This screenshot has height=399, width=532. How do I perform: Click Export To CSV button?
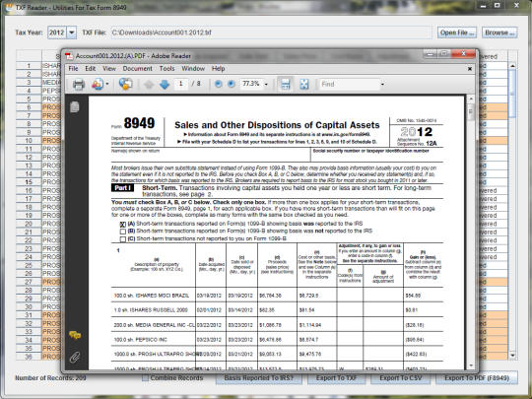(x=400, y=378)
